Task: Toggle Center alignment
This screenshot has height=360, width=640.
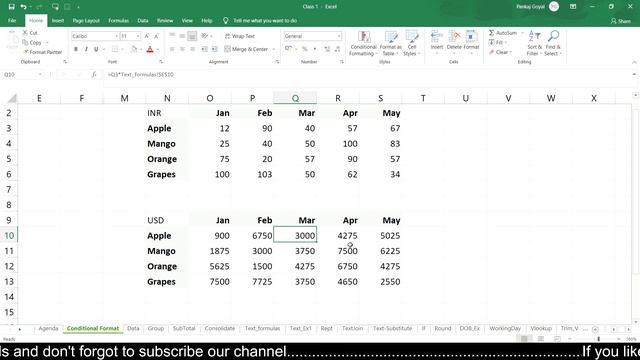Action: tap(182, 49)
